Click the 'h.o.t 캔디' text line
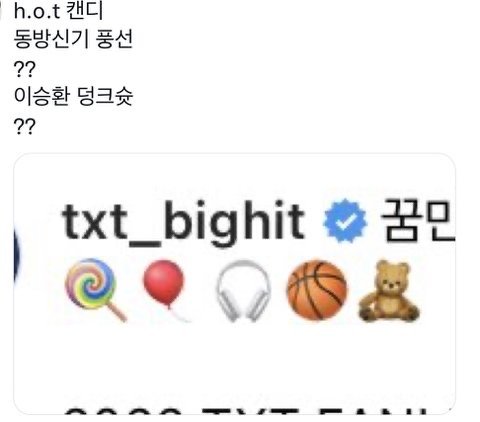Screen dimensions: 480x422 (59, 11)
